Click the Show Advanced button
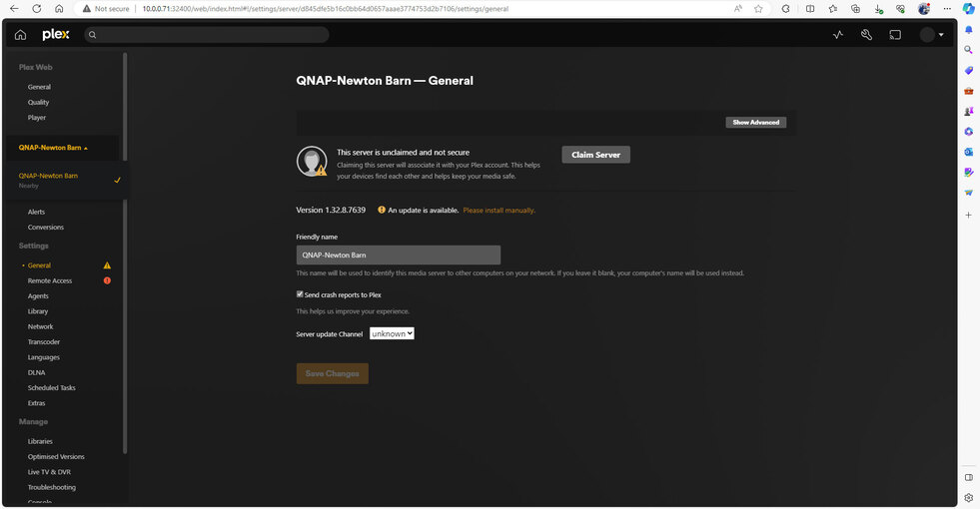The height and width of the screenshot is (509, 980). pos(755,123)
